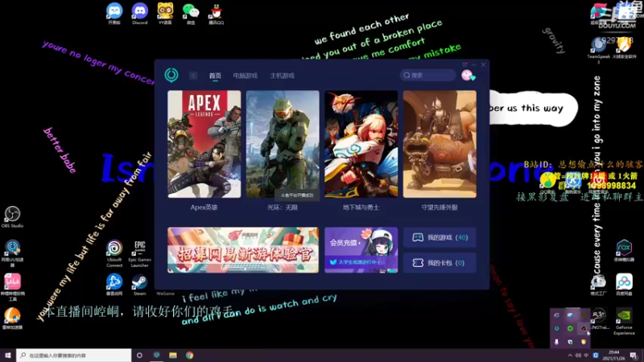
Task: Open the YY voice desktop shortcut
Action: click(x=165, y=14)
